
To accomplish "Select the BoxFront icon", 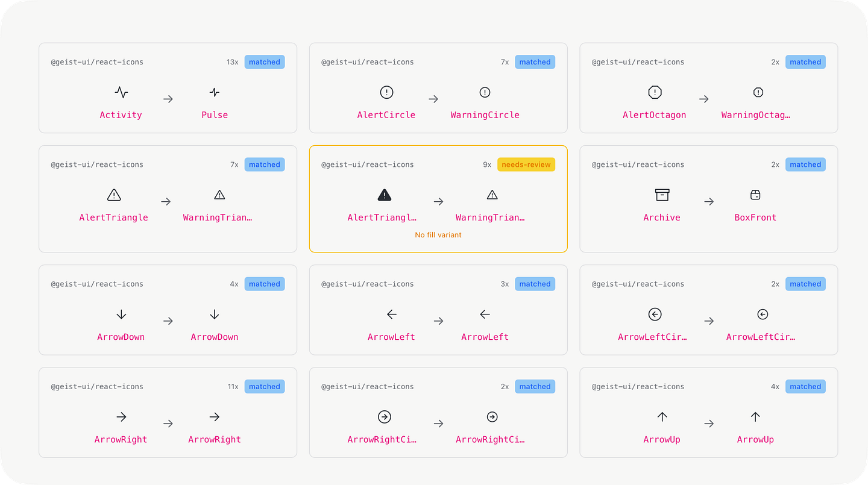I will click(x=755, y=195).
